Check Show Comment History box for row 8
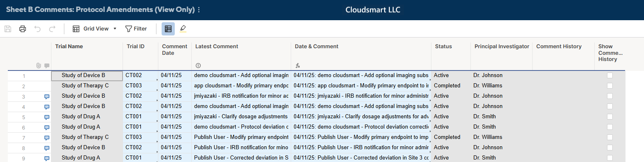The height and width of the screenshot is (162, 644). pos(610,148)
